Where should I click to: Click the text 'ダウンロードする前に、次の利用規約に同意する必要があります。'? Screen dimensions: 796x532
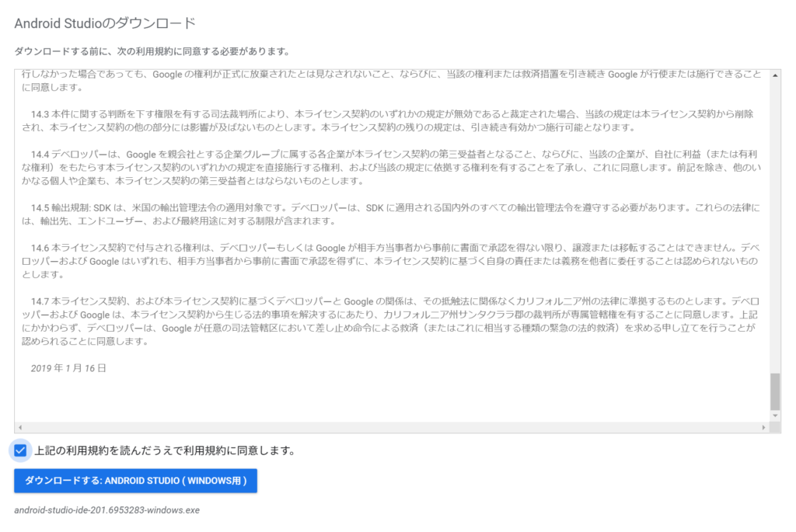(x=153, y=51)
